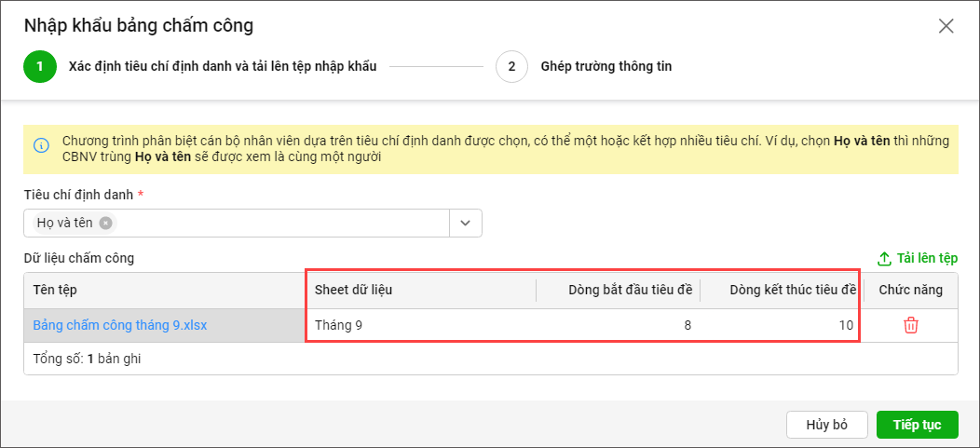This screenshot has width=980, height=448.
Task: Expand the Tiêu chí định danh dropdown arrow
Action: click(466, 223)
